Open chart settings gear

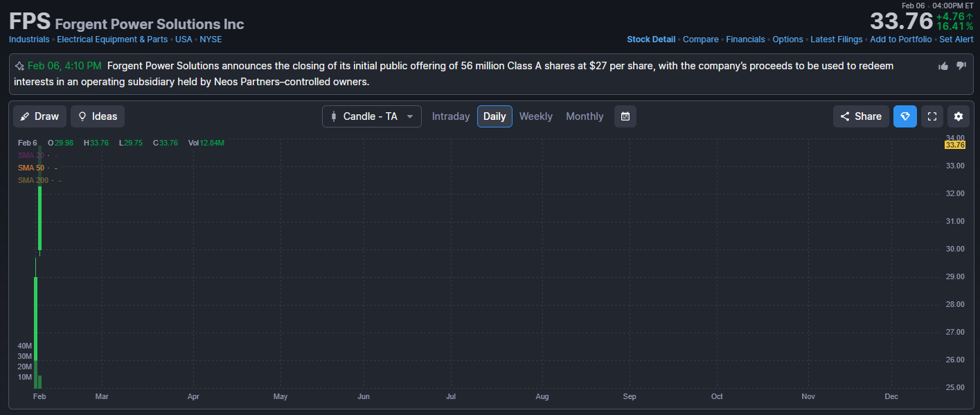pyautogui.click(x=959, y=116)
